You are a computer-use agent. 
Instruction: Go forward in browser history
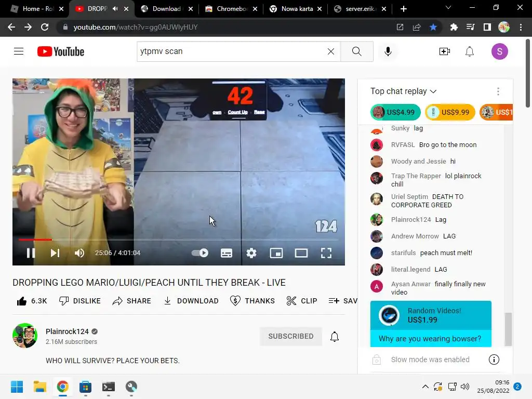click(28, 27)
